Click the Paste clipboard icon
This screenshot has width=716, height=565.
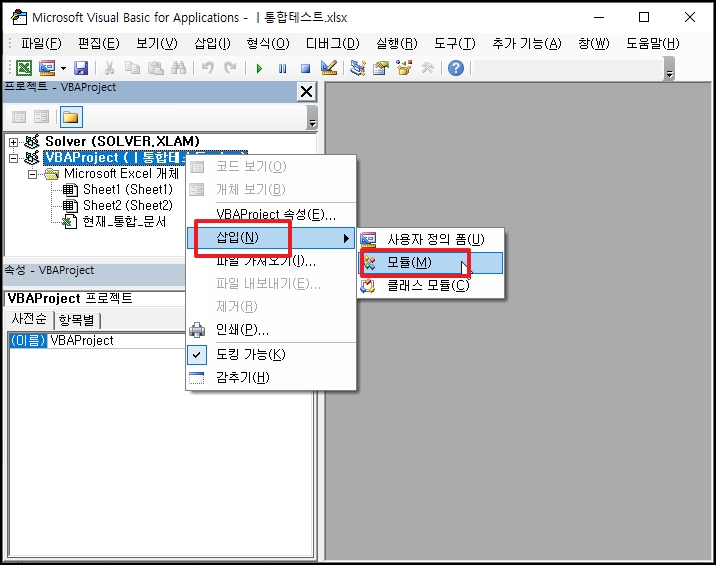[156, 68]
